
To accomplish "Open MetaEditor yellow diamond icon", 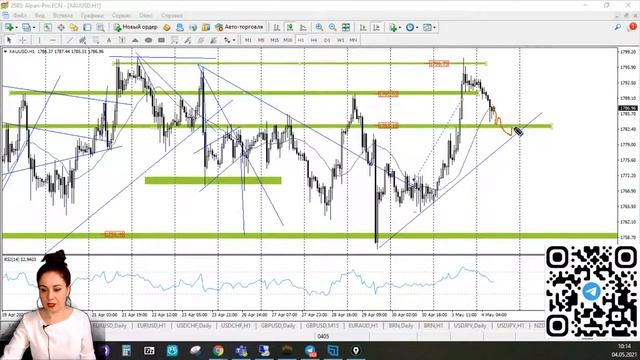I will click(167, 27).
